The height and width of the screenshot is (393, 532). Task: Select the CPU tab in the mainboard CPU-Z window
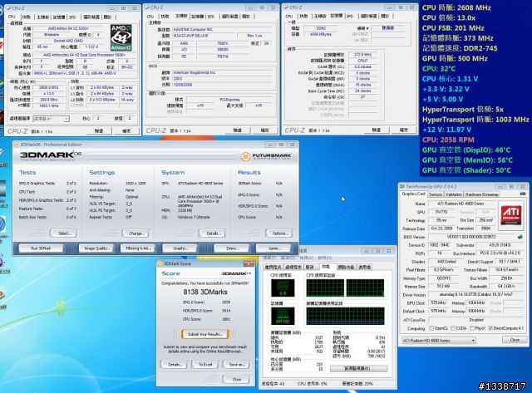tap(150, 17)
